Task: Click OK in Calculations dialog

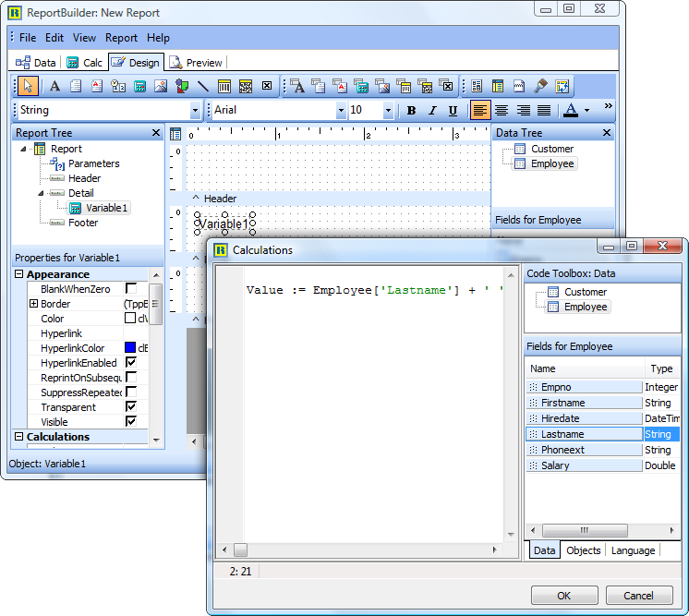Action: click(x=564, y=596)
